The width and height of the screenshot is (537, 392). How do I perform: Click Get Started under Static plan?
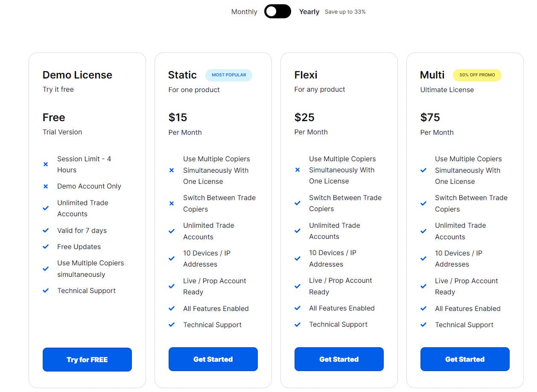click(x=213, y=359)
